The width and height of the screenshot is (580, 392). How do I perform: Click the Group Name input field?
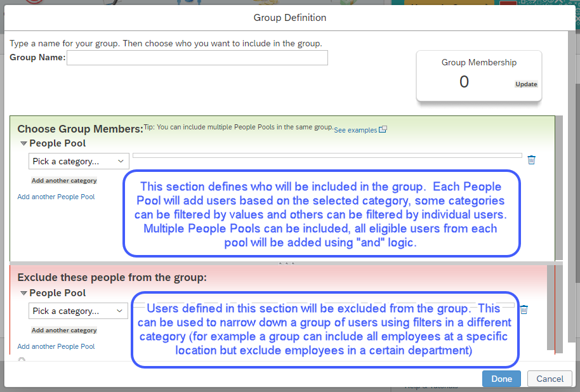point(197,58)
